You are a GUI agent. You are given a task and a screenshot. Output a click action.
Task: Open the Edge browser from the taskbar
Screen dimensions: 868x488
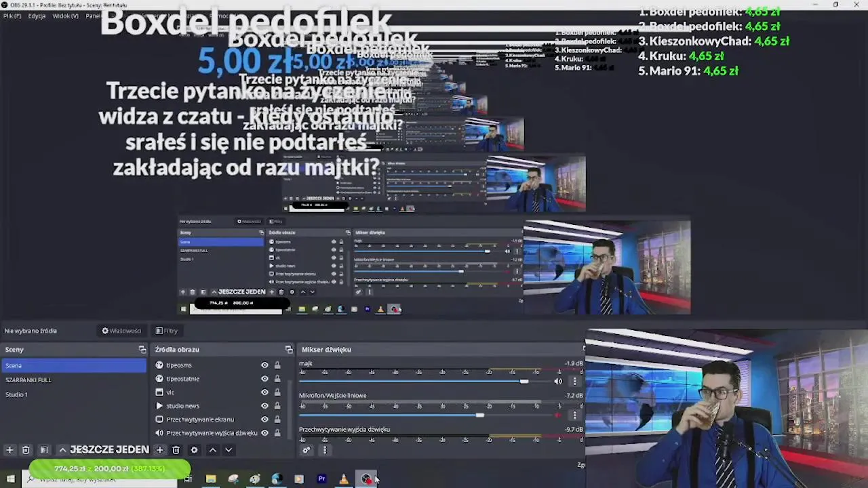click(x=277, y=479)
